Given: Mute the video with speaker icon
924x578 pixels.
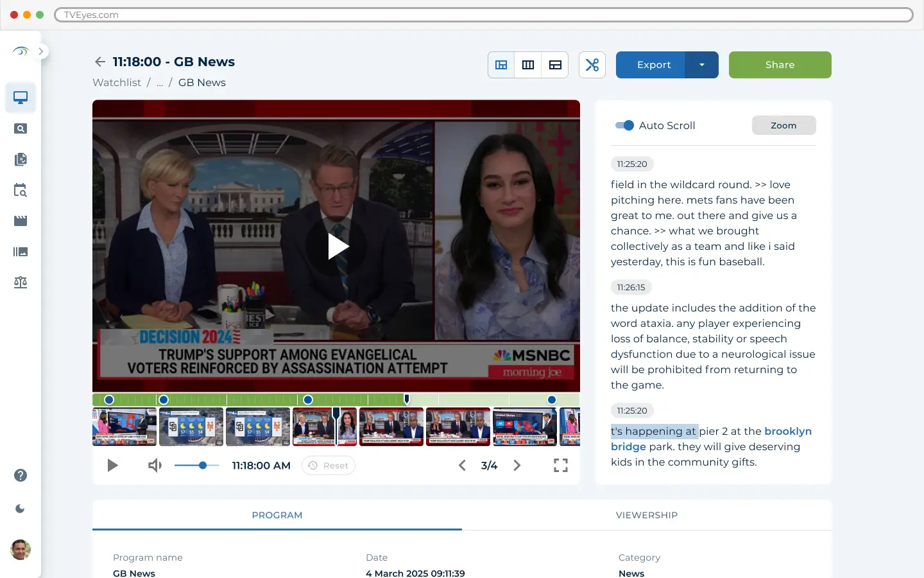Looking at the screenshot, I should [155, 466].
